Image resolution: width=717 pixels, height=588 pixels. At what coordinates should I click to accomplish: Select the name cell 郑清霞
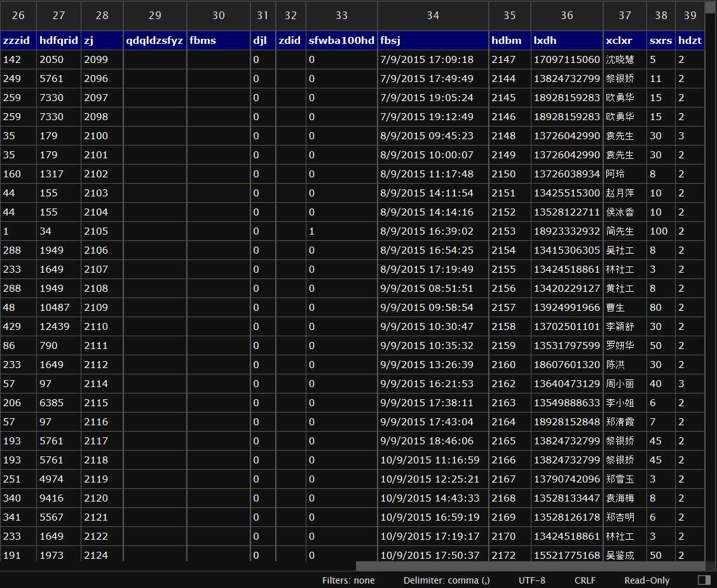[625, 422]
